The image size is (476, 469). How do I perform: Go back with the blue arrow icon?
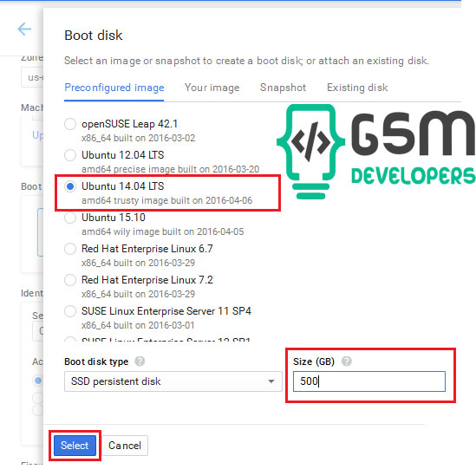coord(24,29)
